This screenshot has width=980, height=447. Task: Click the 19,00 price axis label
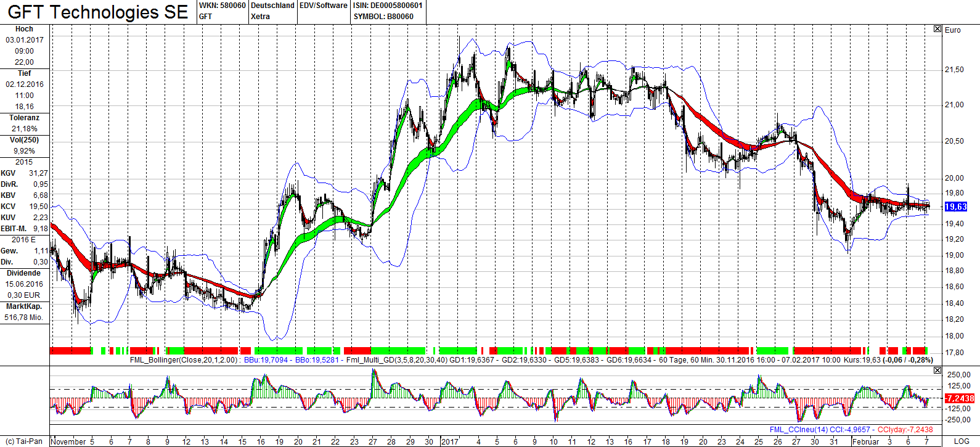tap(954, 255)
